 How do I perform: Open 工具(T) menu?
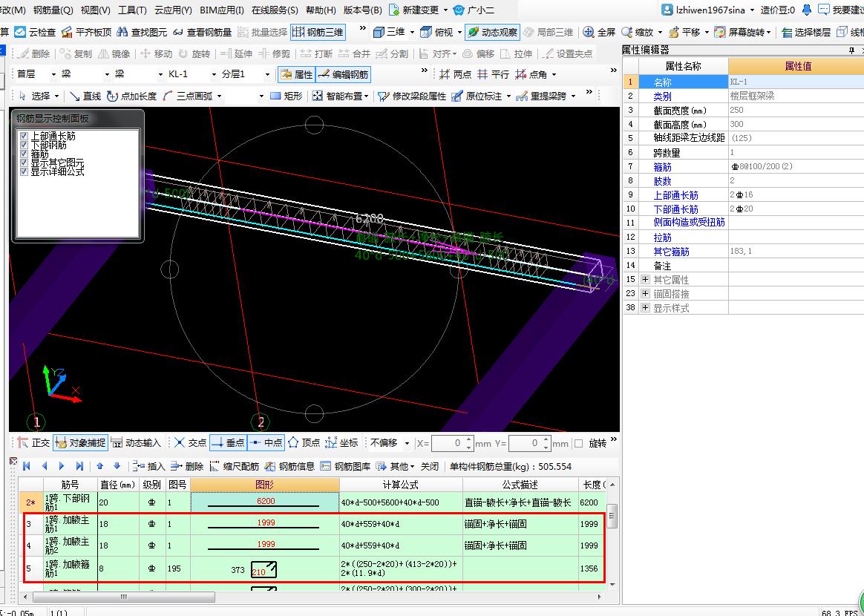[132, 10]
